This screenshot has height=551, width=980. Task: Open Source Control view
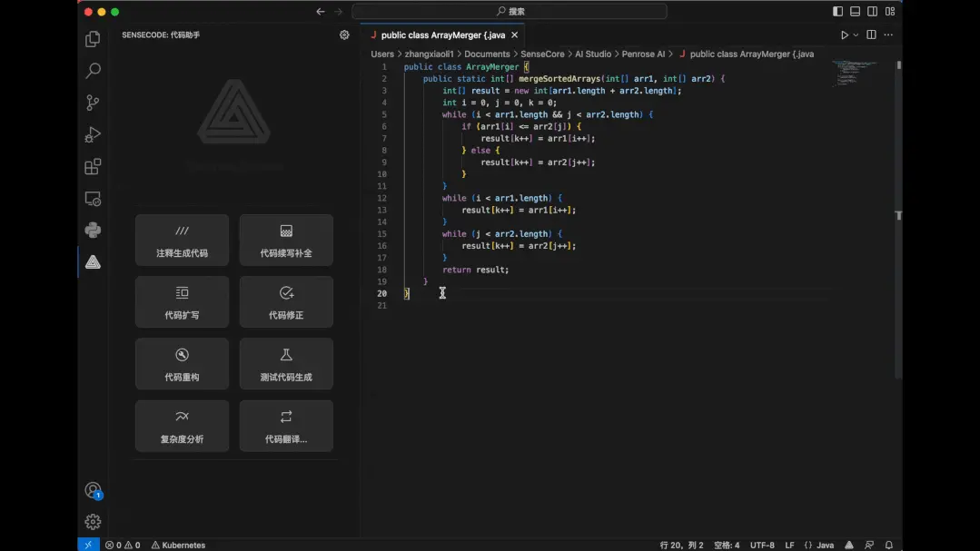tap(93, 103)
